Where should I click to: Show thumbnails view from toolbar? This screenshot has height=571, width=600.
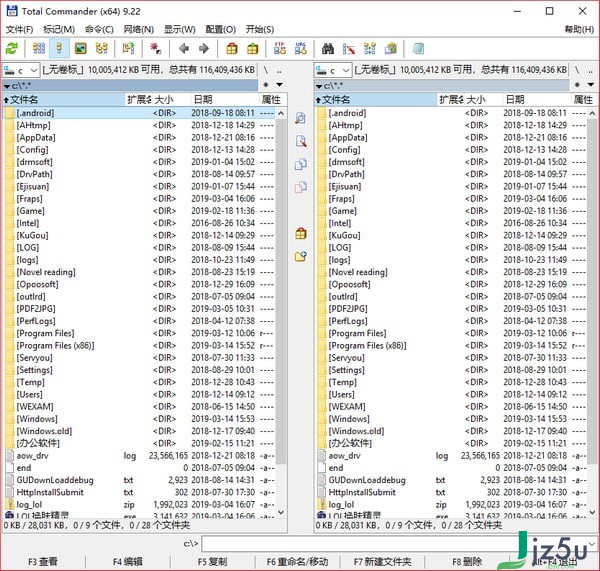pos(80,49)
